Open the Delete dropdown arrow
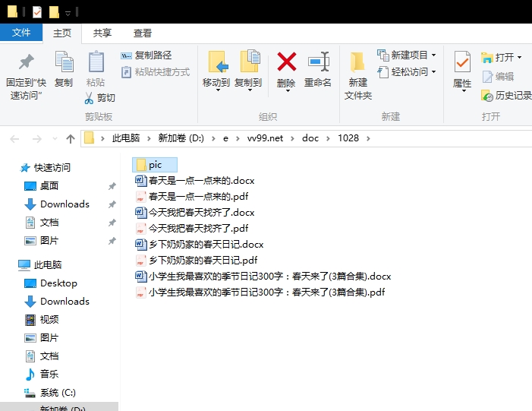This screenshot has height=411, width=532. (288, 90)
